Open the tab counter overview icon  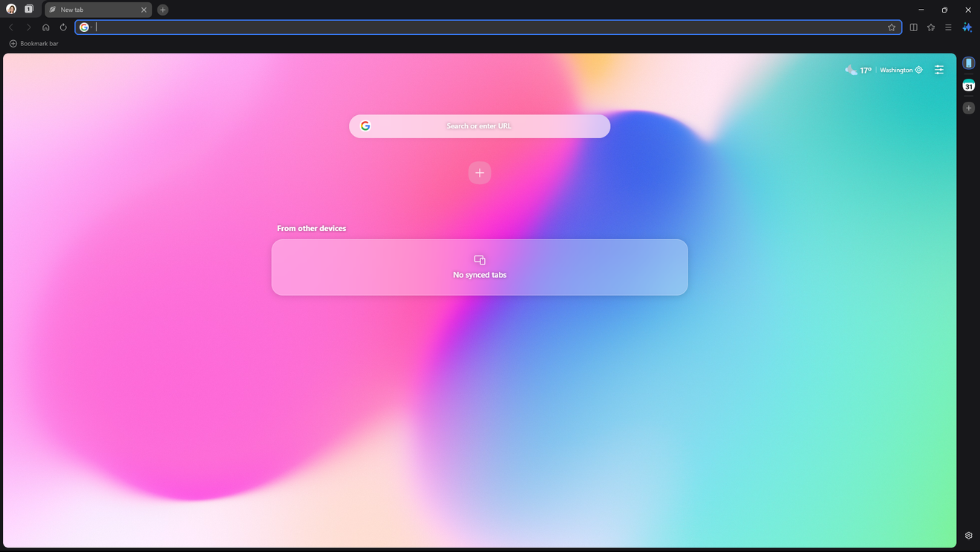(x=29, y=10)
